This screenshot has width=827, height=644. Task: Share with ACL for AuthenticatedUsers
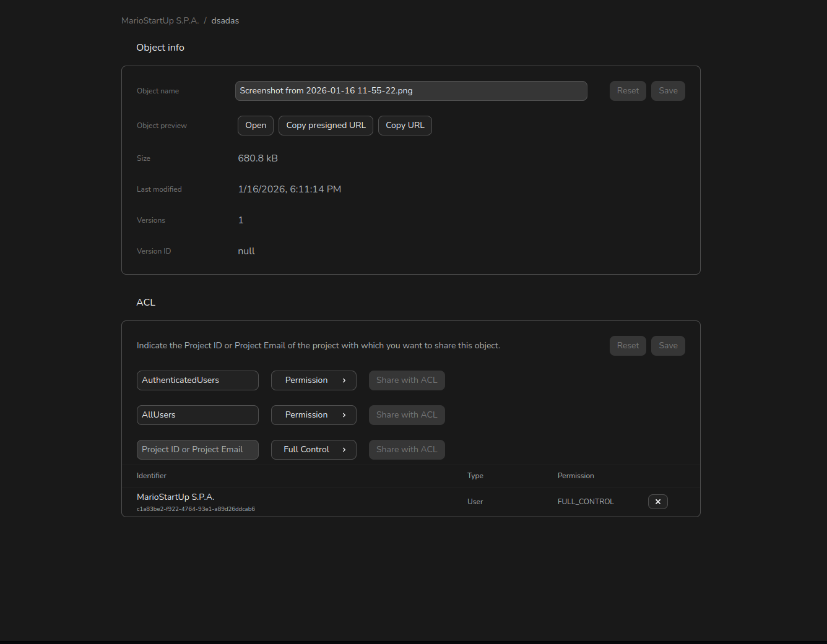(x=407, y=380)
